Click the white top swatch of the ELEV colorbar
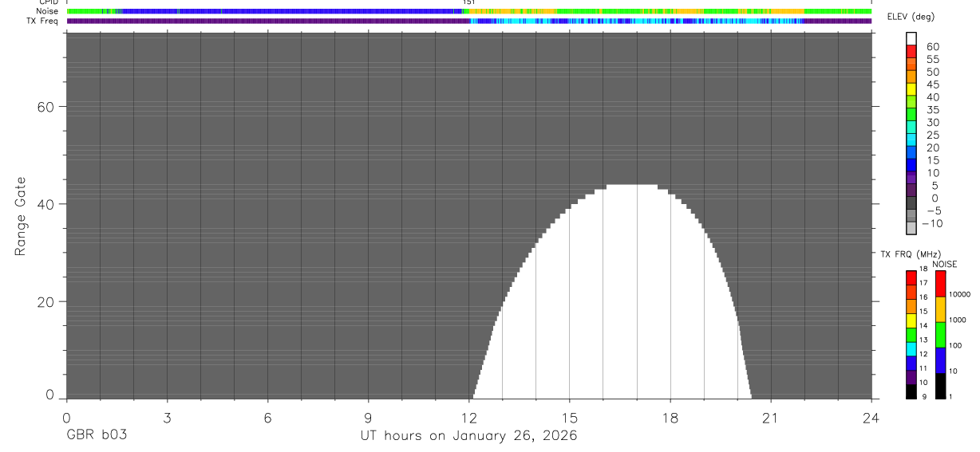980x452 pixels. coord(911,38)
